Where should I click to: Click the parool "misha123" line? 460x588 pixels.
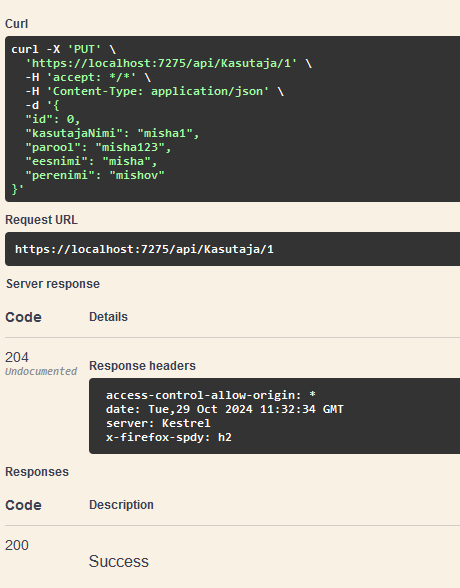click(x=98, y=147)
